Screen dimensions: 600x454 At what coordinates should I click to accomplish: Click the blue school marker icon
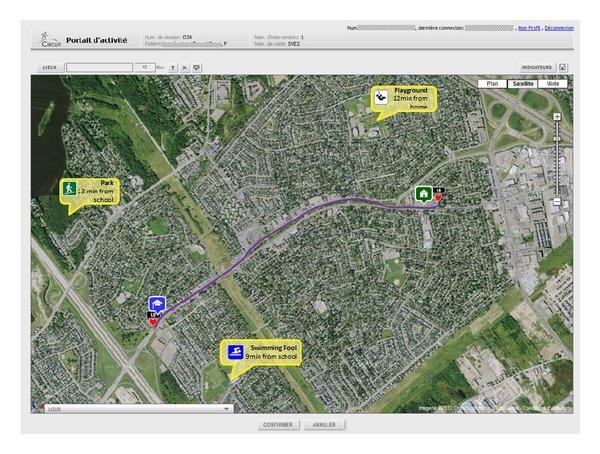155,304
